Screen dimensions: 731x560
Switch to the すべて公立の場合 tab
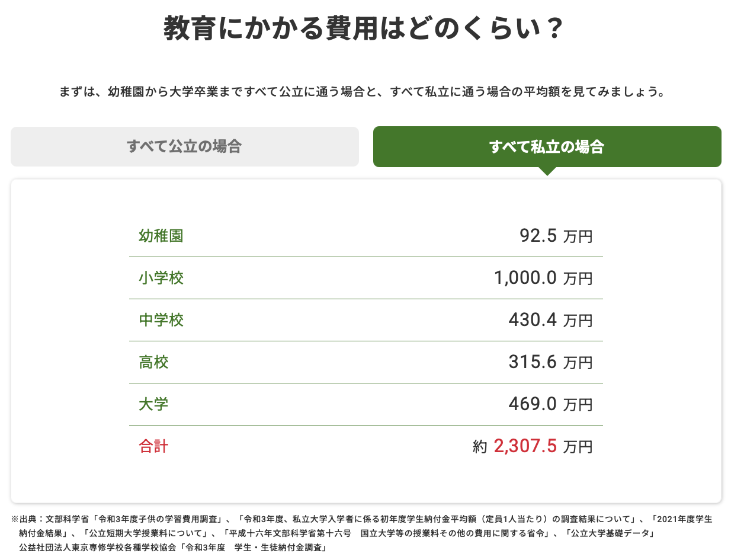(x=184, y=146)
